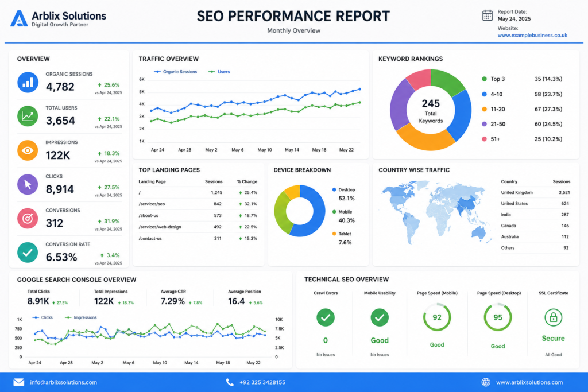
Task: Open the www.examplebusiness.co.uk website link
Action: tap(532, 35)
